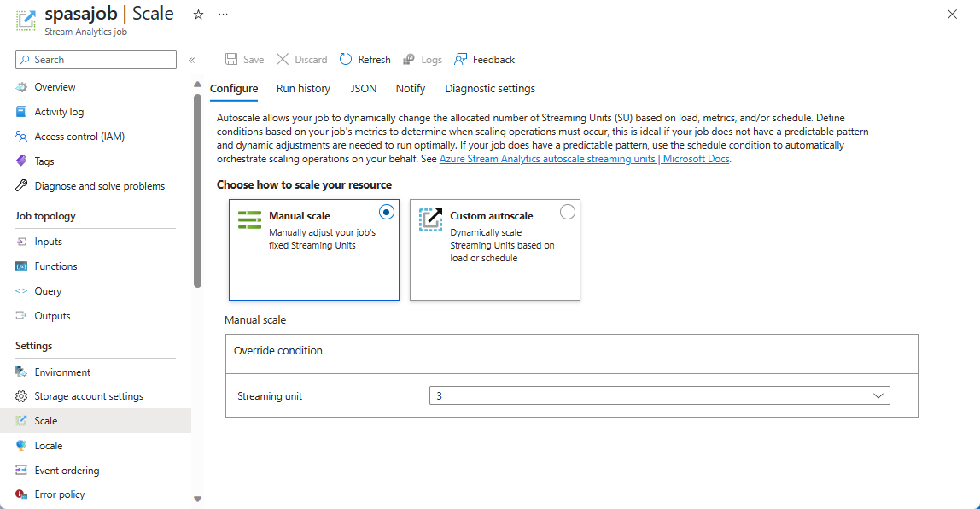Open the Diagnostic settings tab

[x=490, y=89]
